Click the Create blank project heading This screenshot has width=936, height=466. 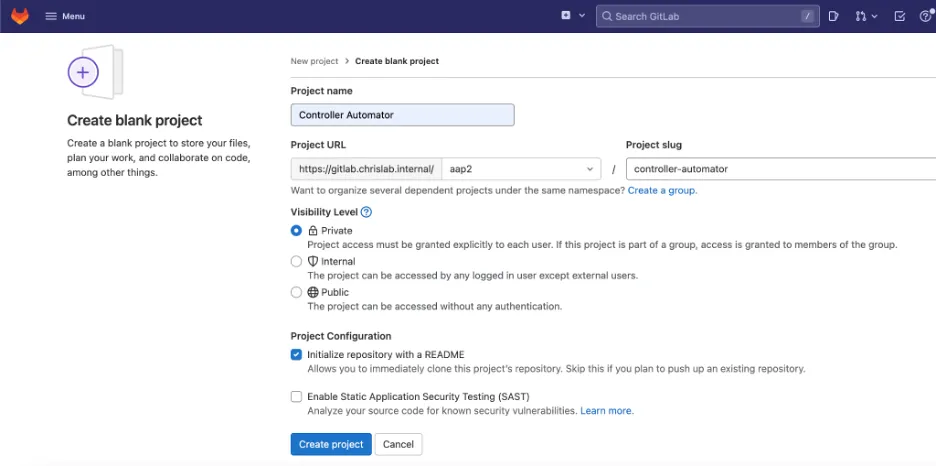click(135, 120)
